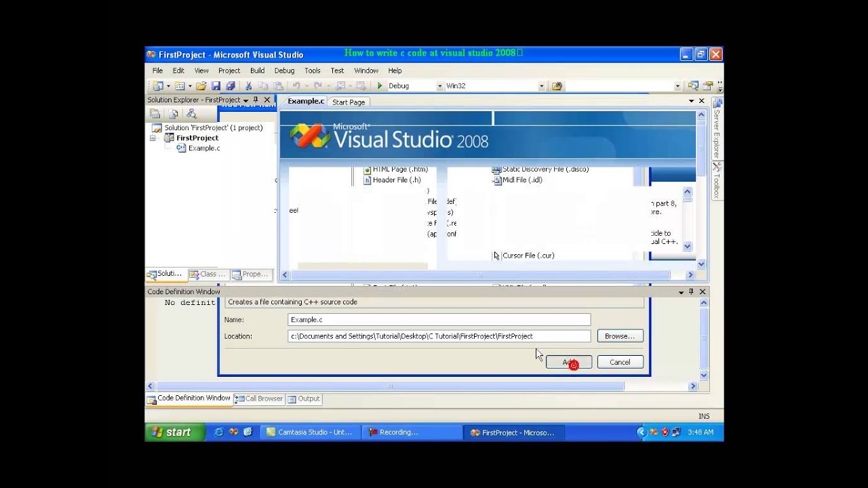Click the Copy toolbar icon
The image size is (868, 488).
[264, 86]
